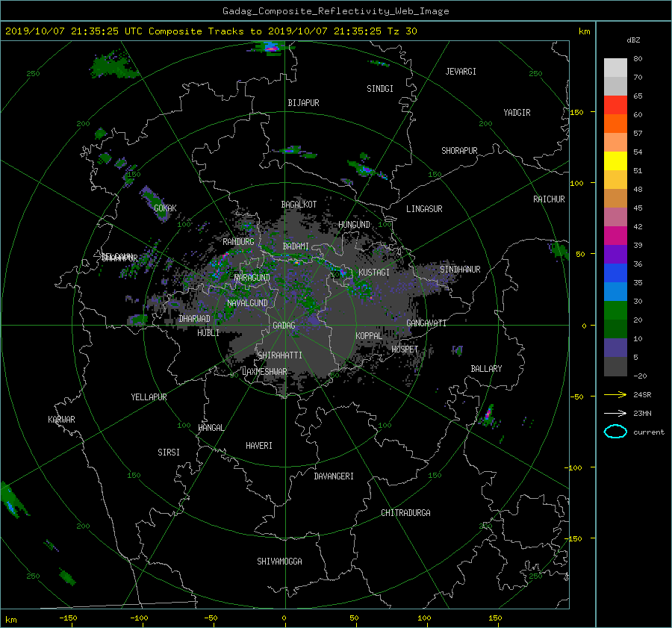Click the KOPPAL city label
The height and width of the screenshot is (628, 672).
coord(369,336)
